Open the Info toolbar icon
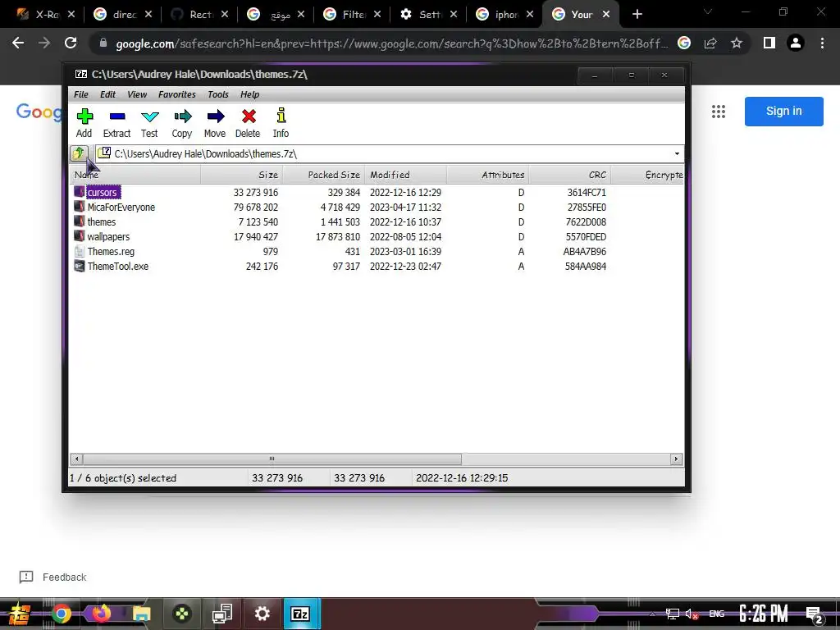Screen dimensions: 840x630 pyautogui.click(x=281, y=123)
